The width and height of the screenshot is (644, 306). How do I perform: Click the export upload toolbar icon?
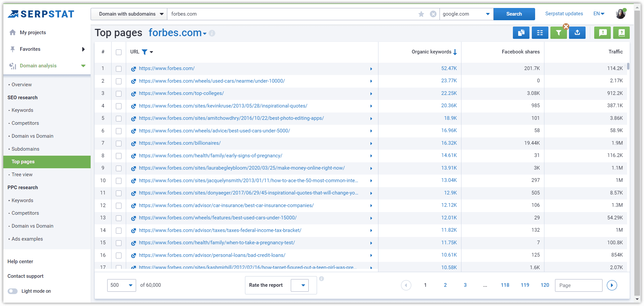[577, 33]
